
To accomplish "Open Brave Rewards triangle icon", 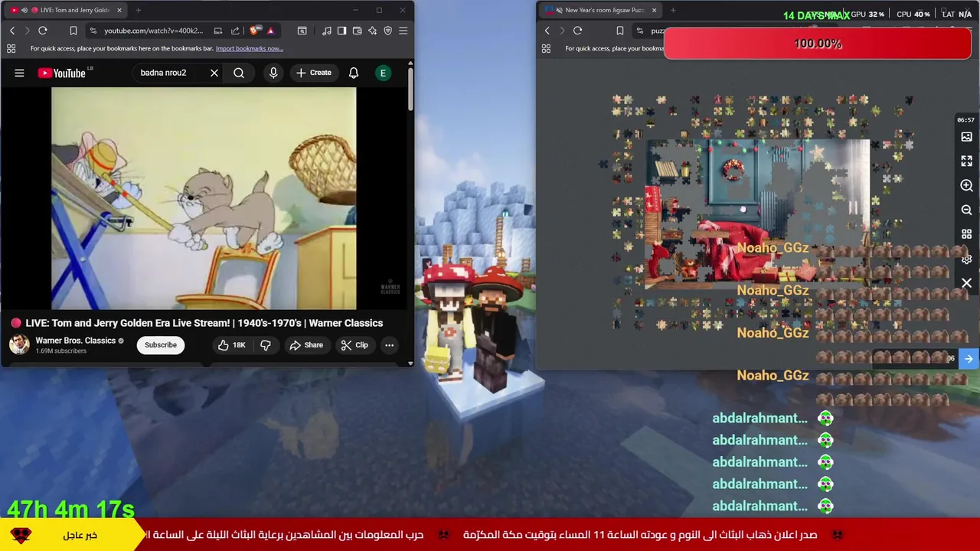I will [270, 31].
